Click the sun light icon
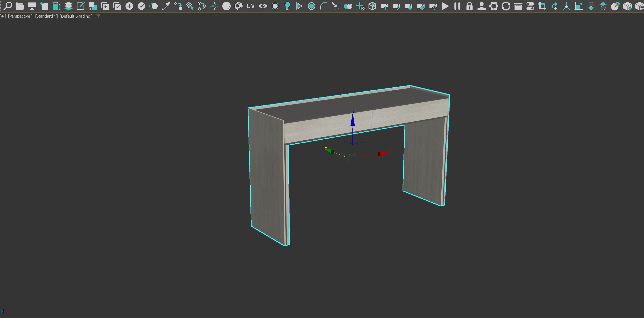The image size is (644, 318). pyautogui.click(x=275, y=6)
